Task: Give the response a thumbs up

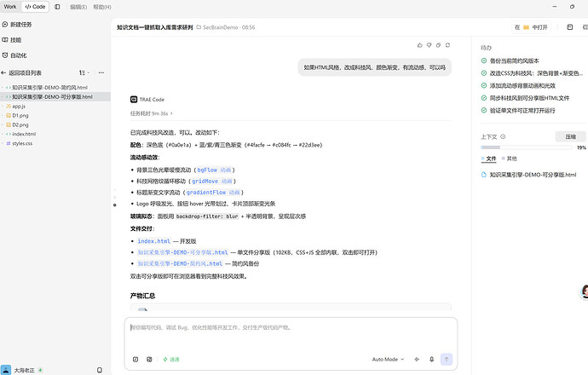Action: [x=419, y=45]
